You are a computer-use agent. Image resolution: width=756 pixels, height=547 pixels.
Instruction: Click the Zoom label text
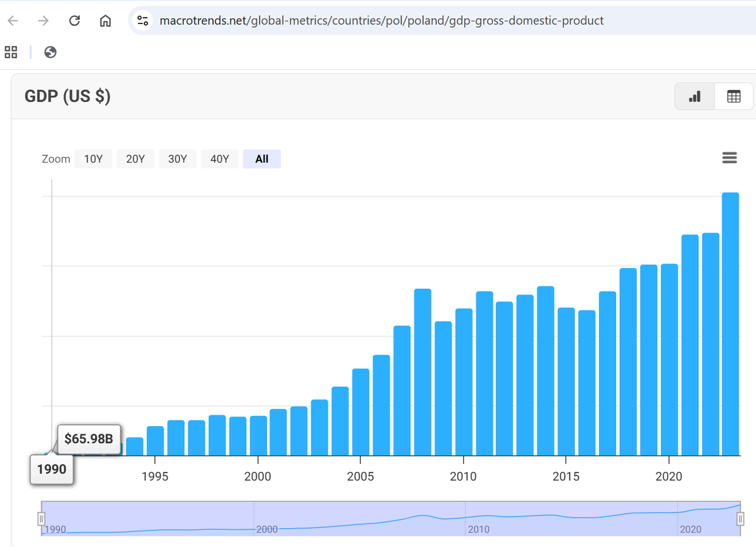coord(56,159)
